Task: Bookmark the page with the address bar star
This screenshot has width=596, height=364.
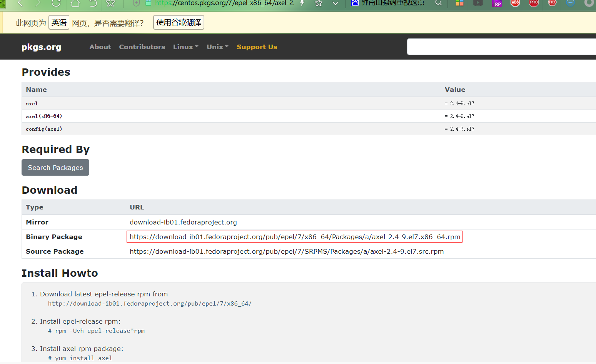Action: pyautogui.click(x=319, y=3)
